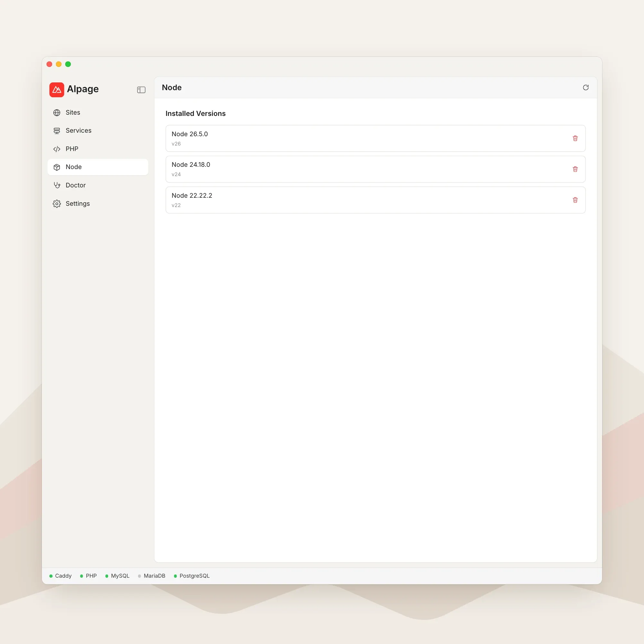Go to the PHP section
The width and height of the screenshot is (644, 644).
coord(98,149)
